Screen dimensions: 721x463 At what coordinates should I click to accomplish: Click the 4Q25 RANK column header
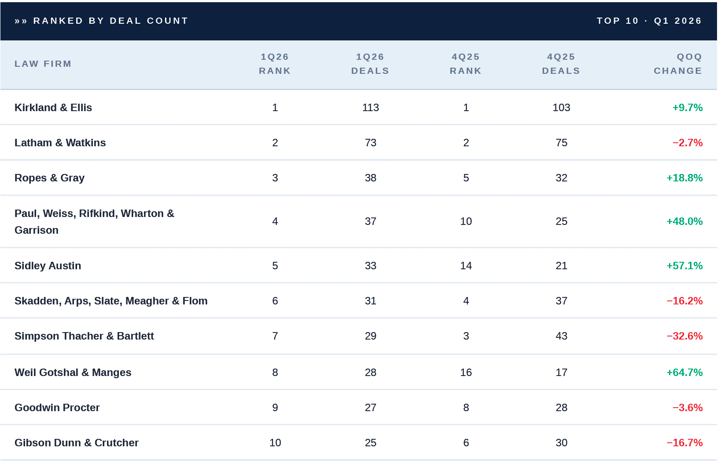pos(465,64)
